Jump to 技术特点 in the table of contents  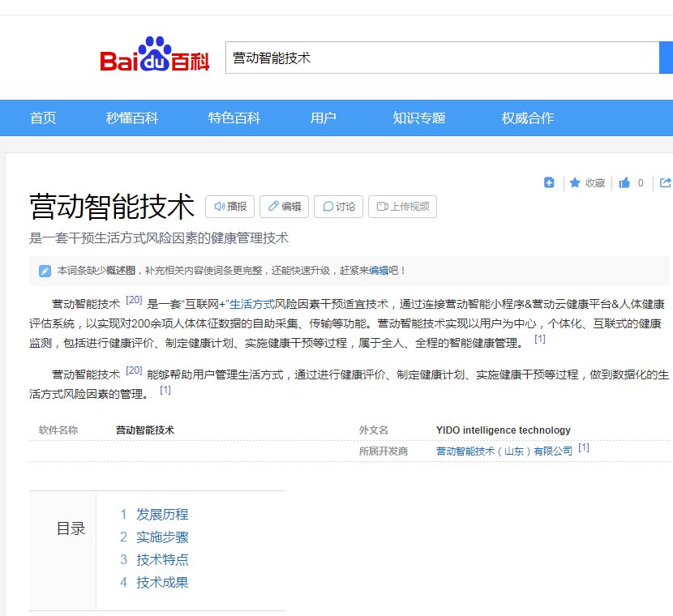click(x=162, y=560)
